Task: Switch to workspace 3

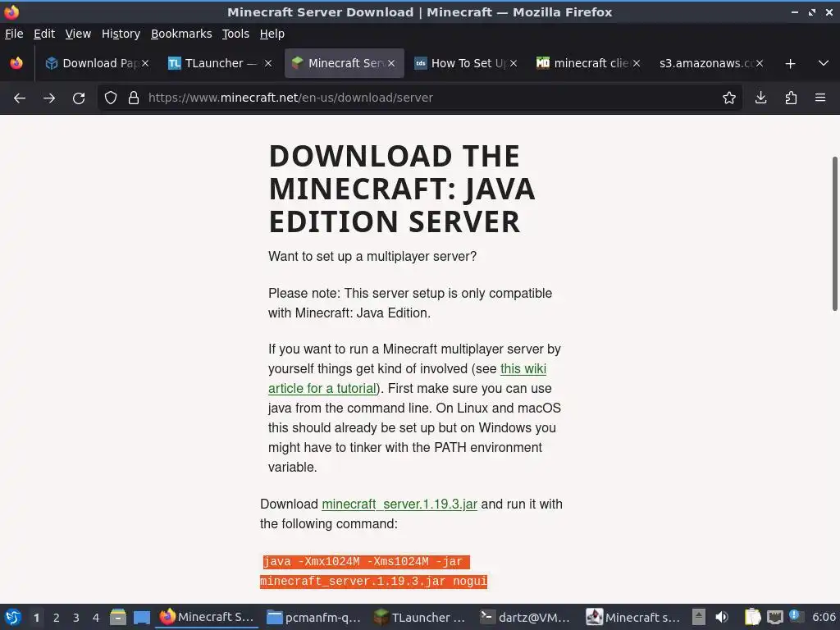Action: coord(76,618)
